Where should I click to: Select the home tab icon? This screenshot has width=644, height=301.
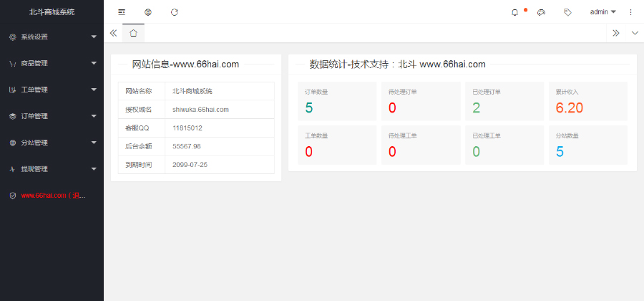[x=134, y=33]
